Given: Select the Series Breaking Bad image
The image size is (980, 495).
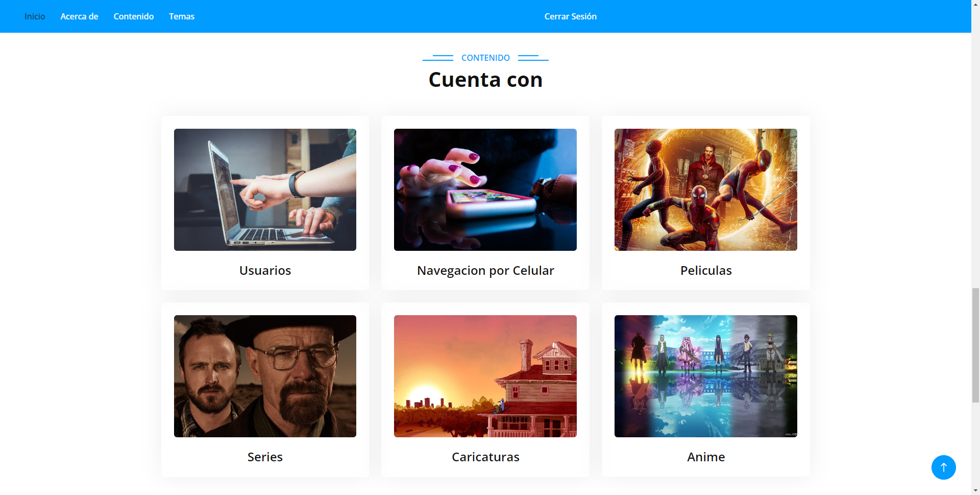Looking at the screenshot, I should point(265,376).
